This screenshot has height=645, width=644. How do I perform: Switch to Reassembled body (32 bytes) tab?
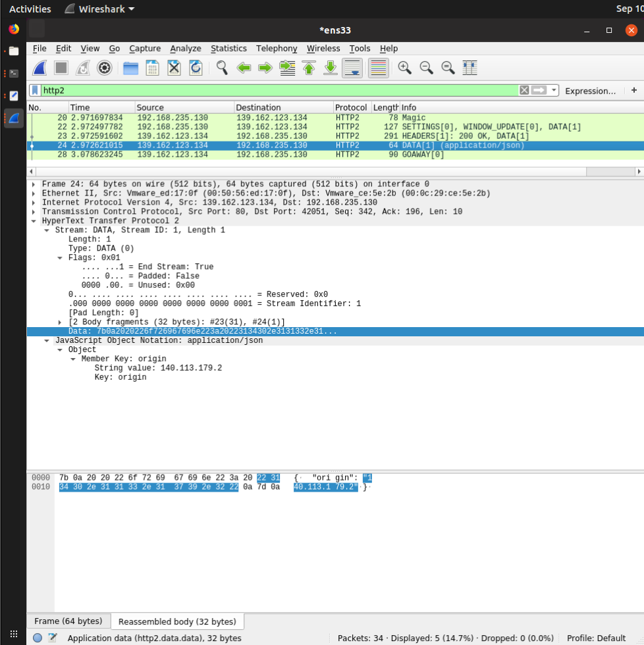pos(177,621)
